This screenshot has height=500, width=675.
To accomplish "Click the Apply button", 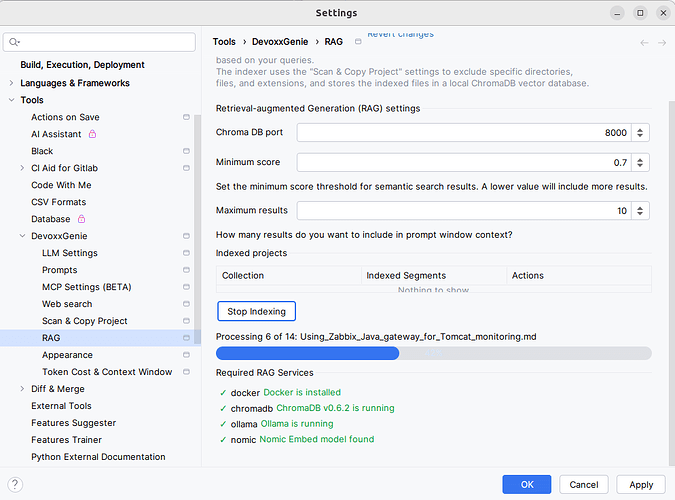I will 641,484.
